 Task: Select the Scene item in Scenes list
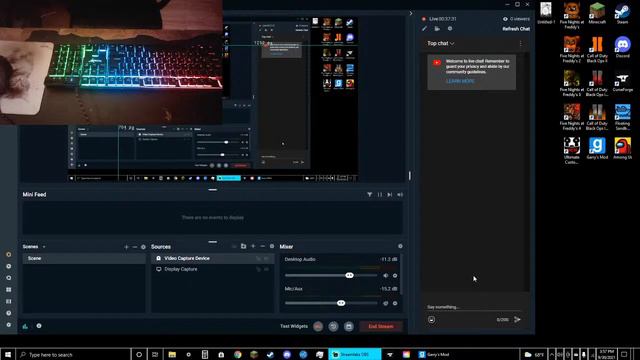pyautogui.click(x=84, y=258)
